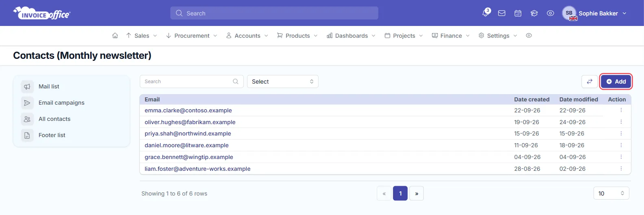Sort by the Email column header
This screenshot has width=644, height=215.
coord(152,99)
